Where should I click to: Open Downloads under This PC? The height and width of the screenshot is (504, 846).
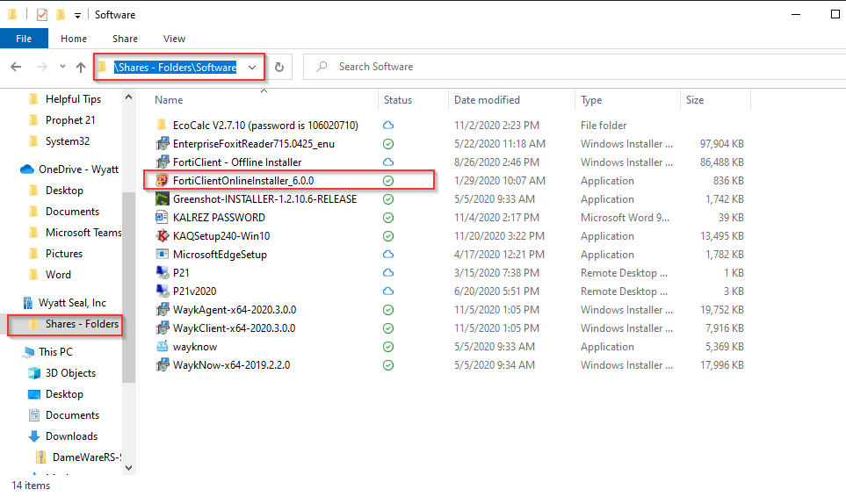[x=71, y=436]
